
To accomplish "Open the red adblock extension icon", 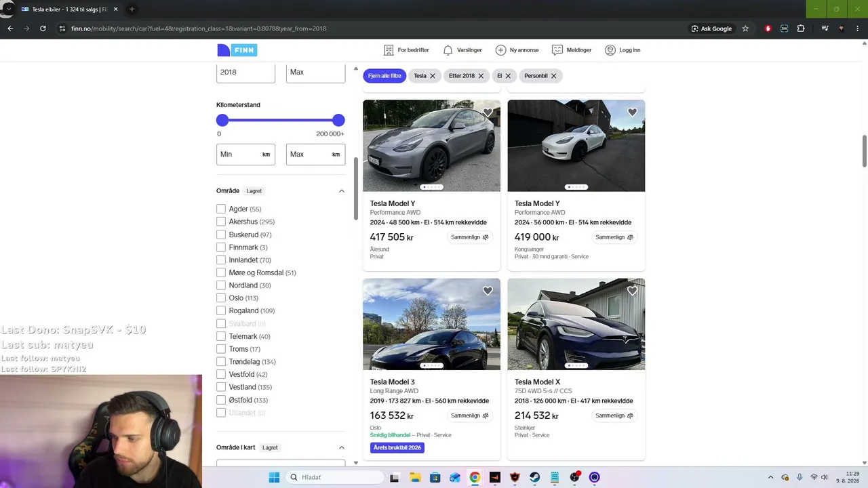I will 768,28.
